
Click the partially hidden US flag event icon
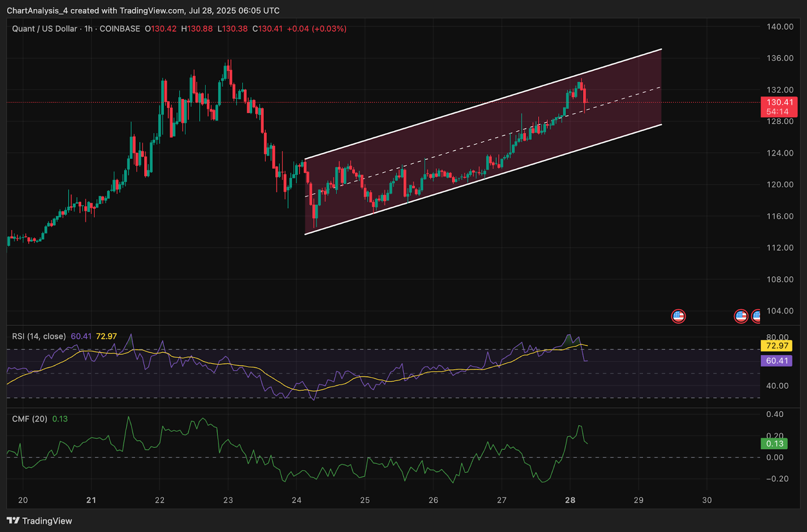click(756, 316)
